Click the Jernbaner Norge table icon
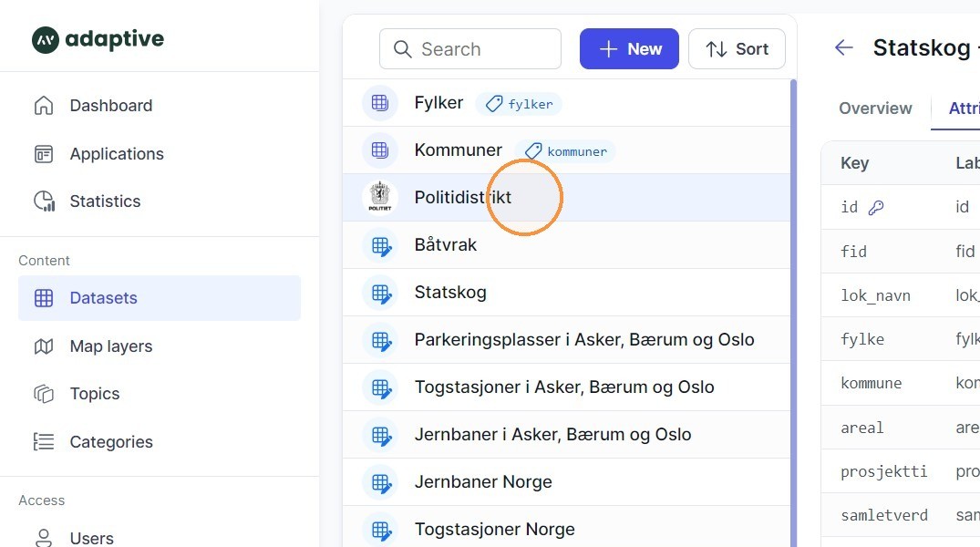This screenshot has width=980, height=547. [380, 482]
